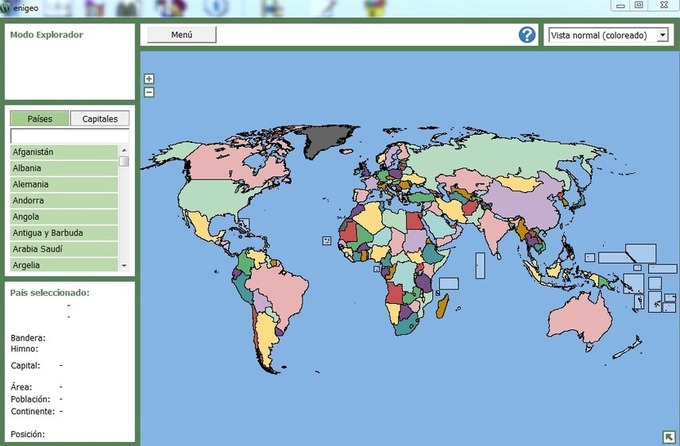This screenshot has width=680, height=446.
Task: Maximize the enigeo window
Action: point(639,5)
